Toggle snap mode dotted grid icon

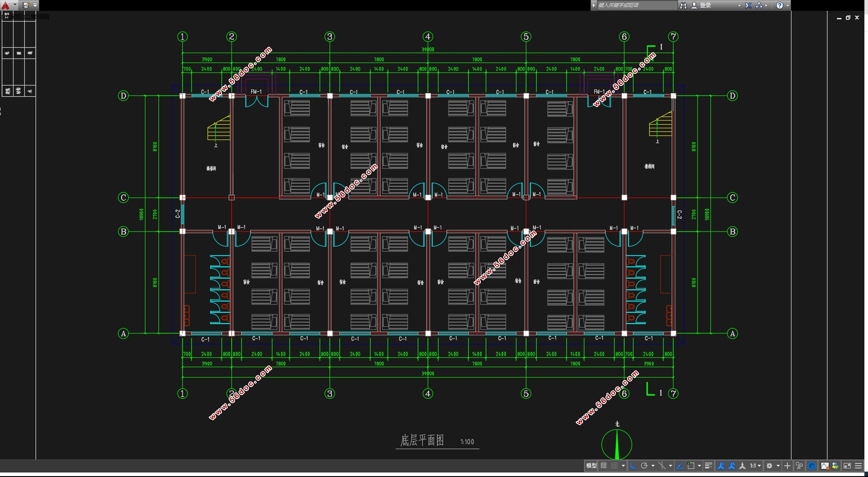(614, 466)
